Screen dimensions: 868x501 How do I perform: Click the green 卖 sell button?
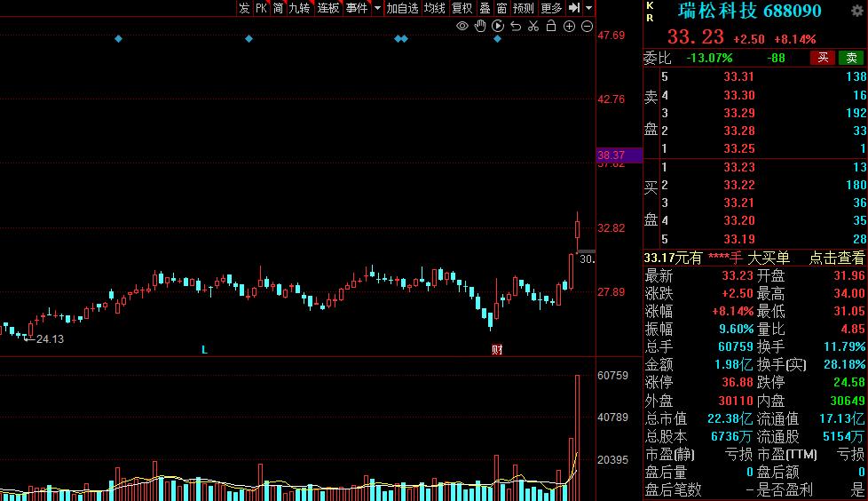(x=851, y=58)
